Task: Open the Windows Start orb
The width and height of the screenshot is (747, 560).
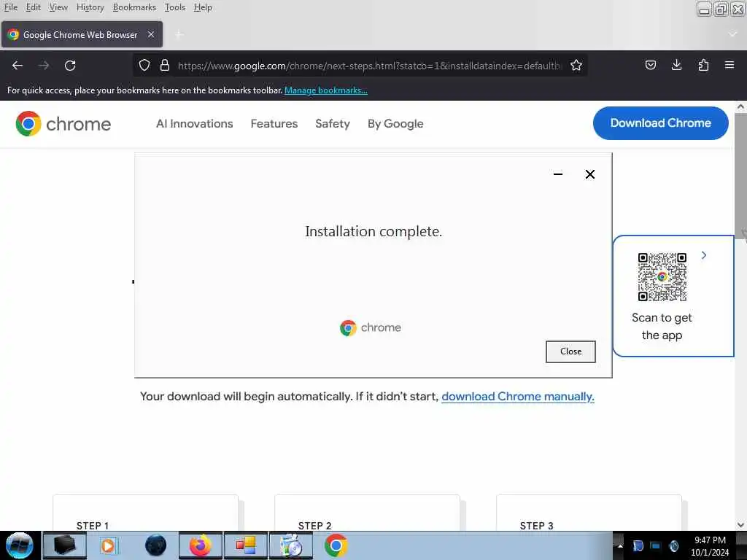Action: point(20,545)
